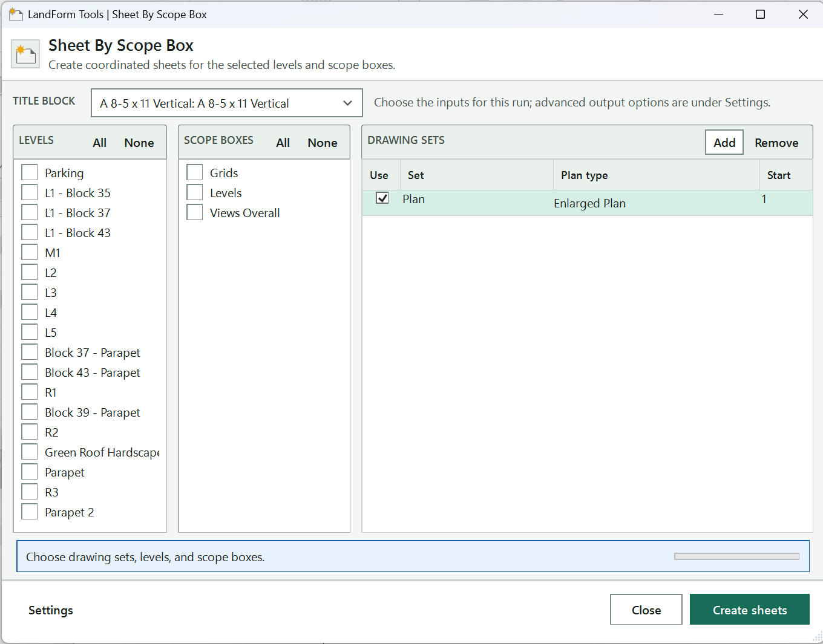Add a new drawing set
This screenshot has height=644, width=823.
tap(724, 143)
